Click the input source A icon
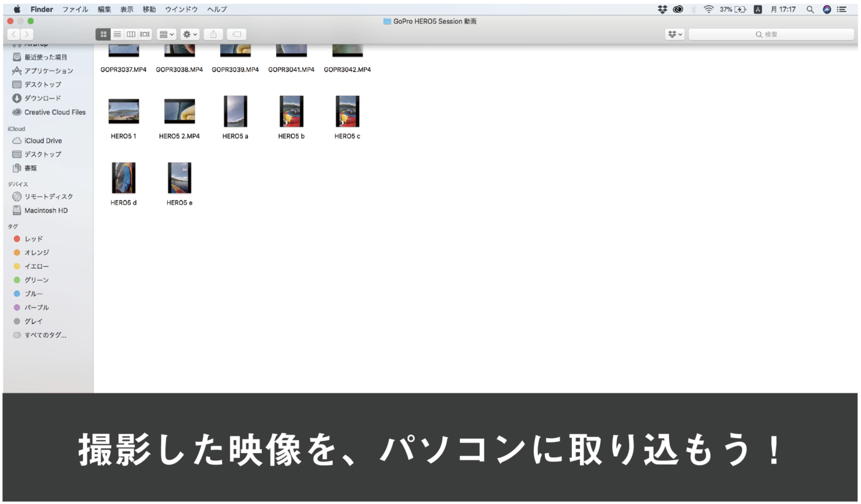The height and width of the screenshot is (504, 861). 758,9
